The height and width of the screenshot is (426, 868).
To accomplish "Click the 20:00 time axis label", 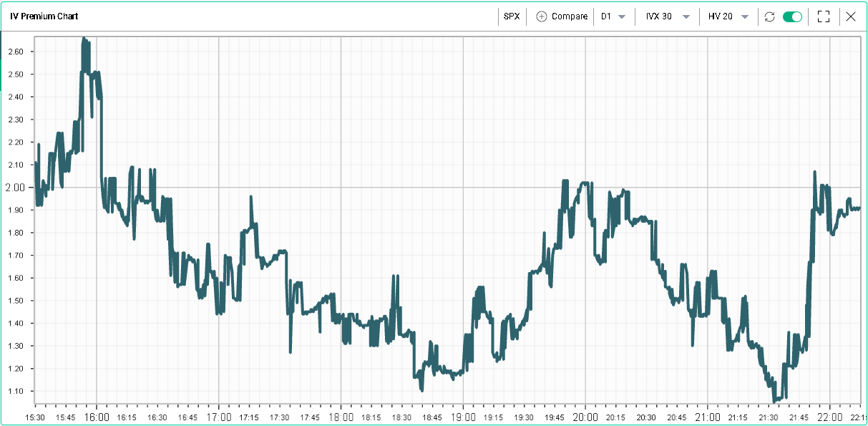I will pyautogui.click(x=585, y=417).
